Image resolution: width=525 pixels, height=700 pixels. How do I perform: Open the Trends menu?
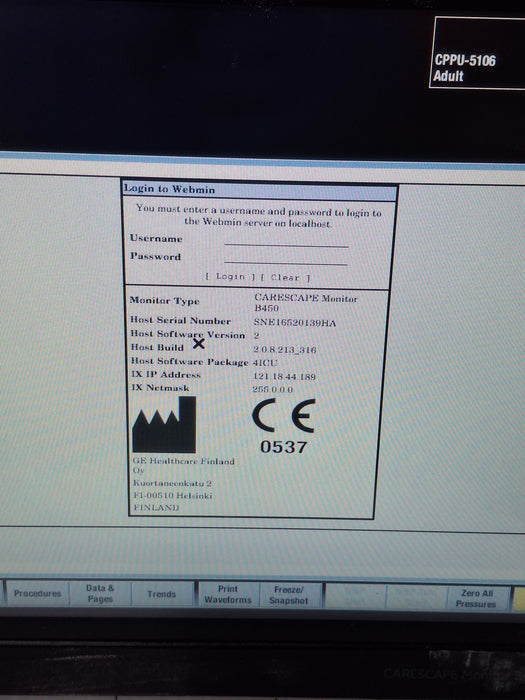(x=162, y=594)
